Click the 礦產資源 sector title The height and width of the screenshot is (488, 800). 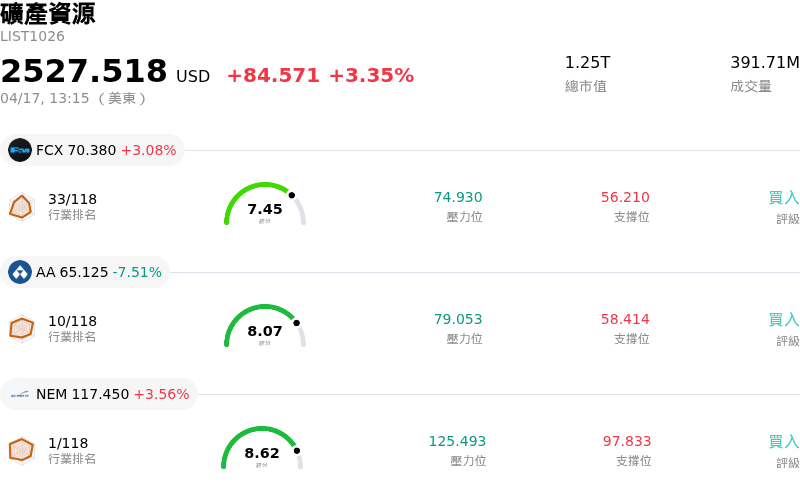48,14
